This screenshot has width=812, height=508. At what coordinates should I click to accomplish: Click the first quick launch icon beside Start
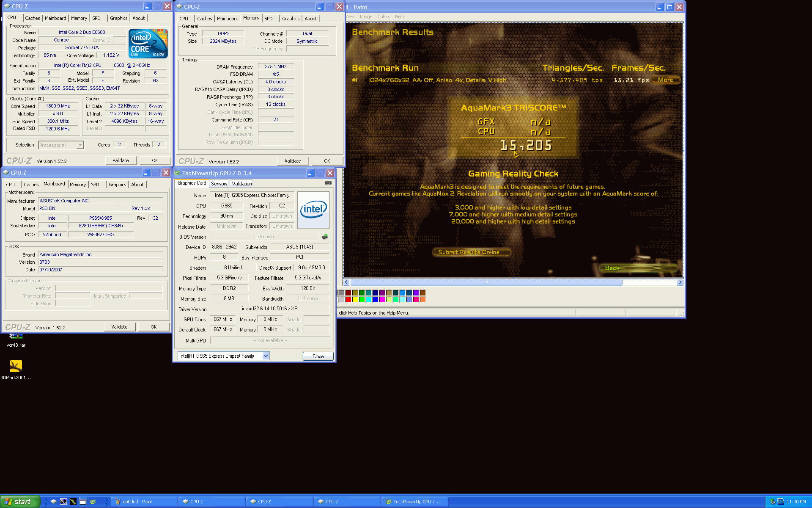point(54,502)
